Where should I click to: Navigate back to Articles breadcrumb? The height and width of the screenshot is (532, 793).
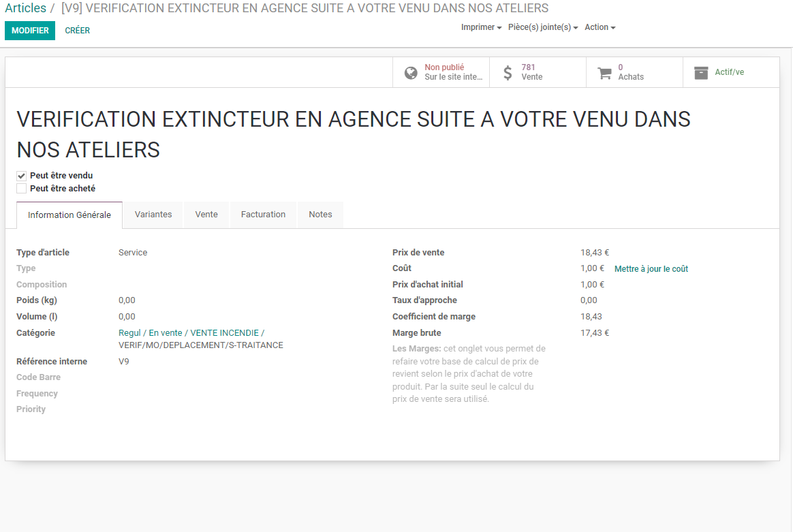(x=26, y=8)
